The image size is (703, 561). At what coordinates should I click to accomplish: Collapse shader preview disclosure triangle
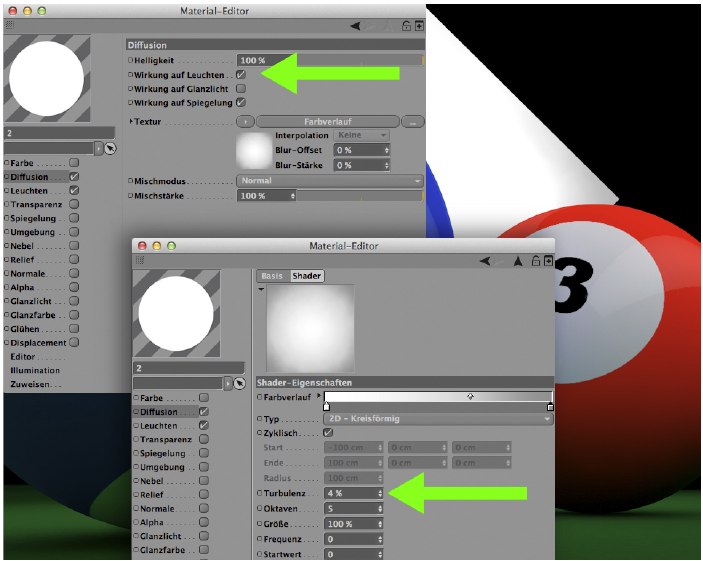coord(261,290)
